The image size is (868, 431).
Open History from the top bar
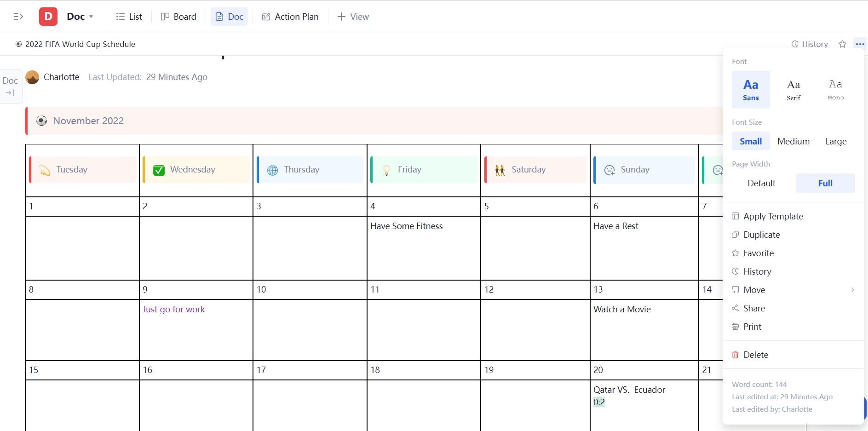[810, 44]
